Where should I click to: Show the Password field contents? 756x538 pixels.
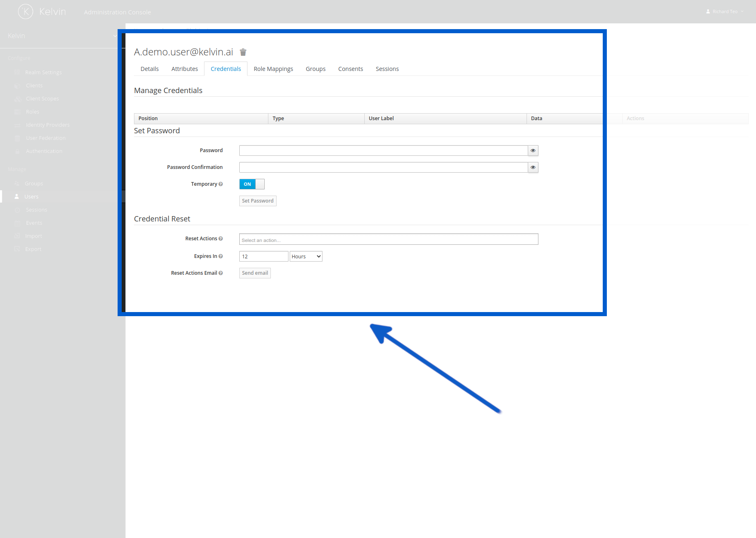pos(532,150)
